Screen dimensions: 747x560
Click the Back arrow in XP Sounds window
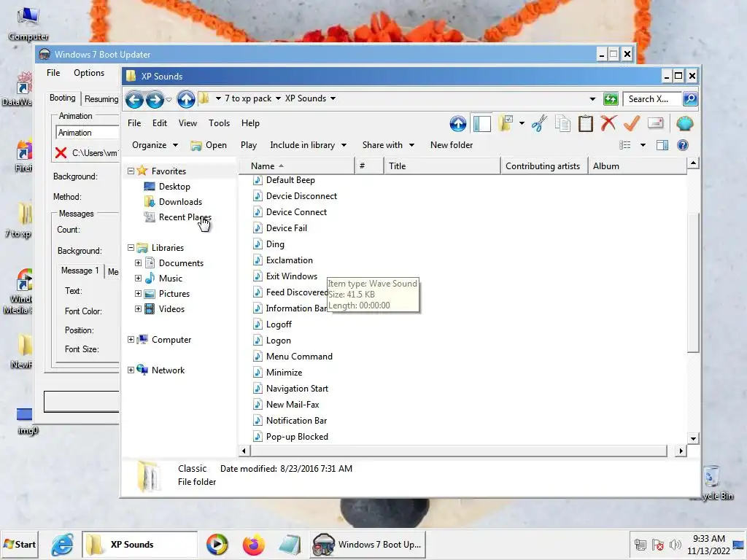(x=134, y=99)
